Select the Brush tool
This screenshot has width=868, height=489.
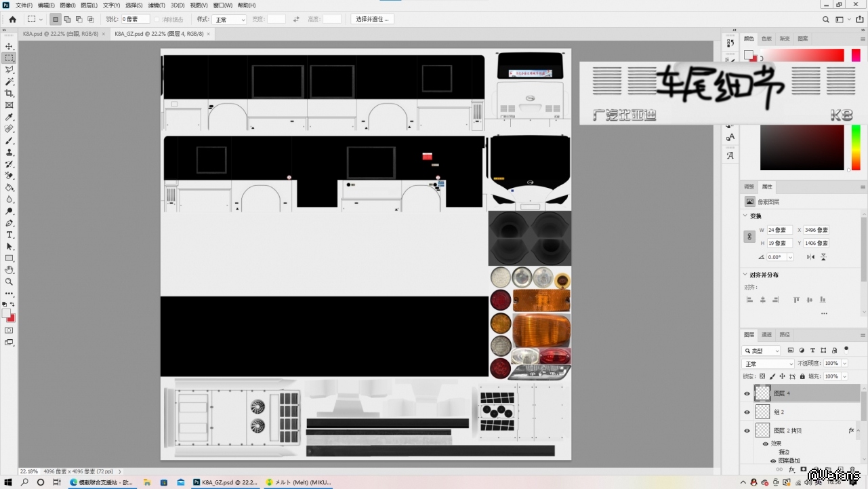[x=9, y=140]
